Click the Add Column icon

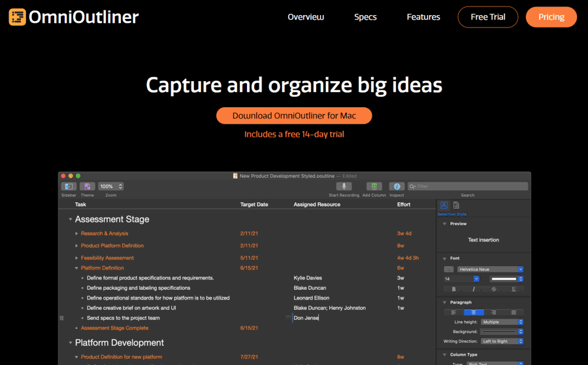click(374, 186)
